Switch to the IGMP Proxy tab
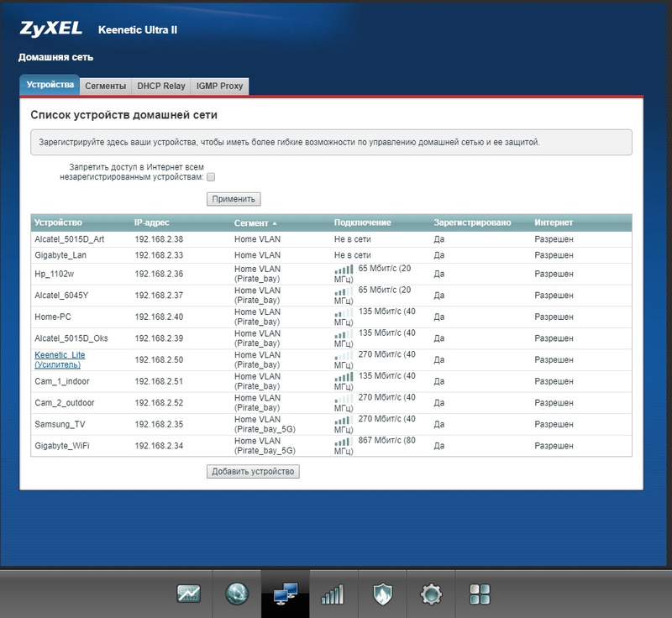Image resolution: width=672 pixels, height=618 pixels. click(219, 86)
